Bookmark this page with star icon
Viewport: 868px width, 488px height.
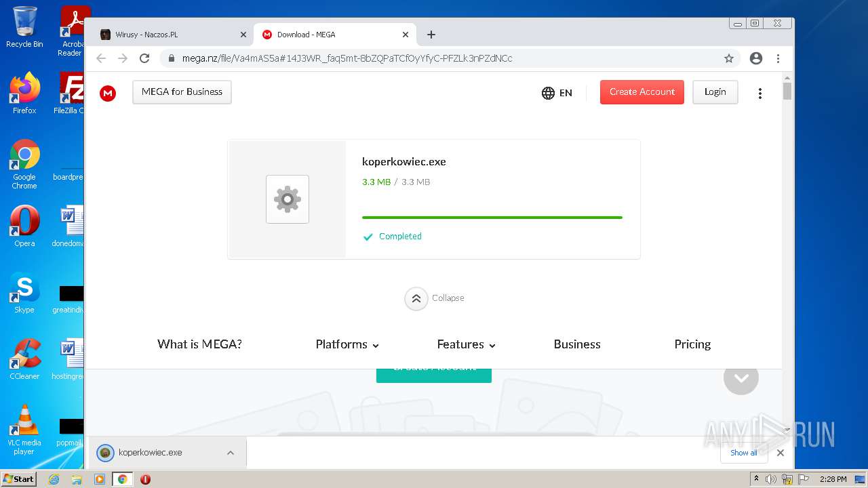(x=729, y=58)
